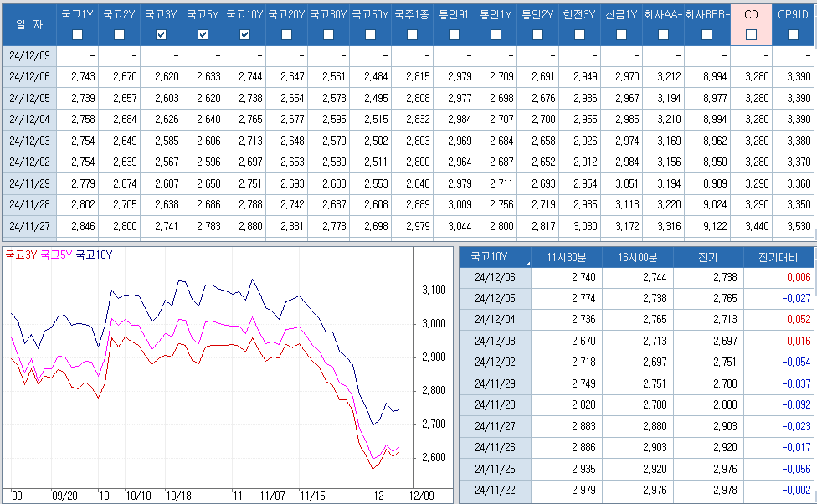This screenshot has width=817, height=504.
Task: Uncheck the 국고5Y series checkbox
Action: click(203, 34)
